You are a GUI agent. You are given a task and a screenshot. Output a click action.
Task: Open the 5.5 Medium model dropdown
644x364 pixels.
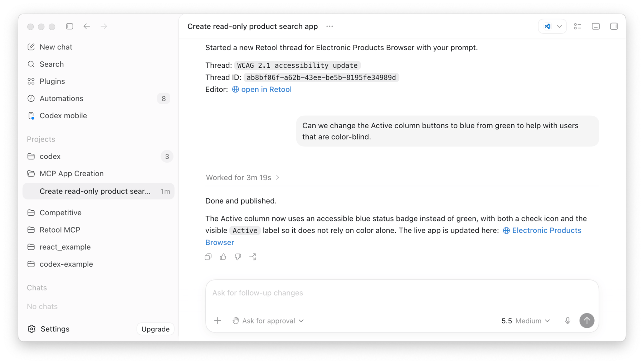(x=526, y=321)
